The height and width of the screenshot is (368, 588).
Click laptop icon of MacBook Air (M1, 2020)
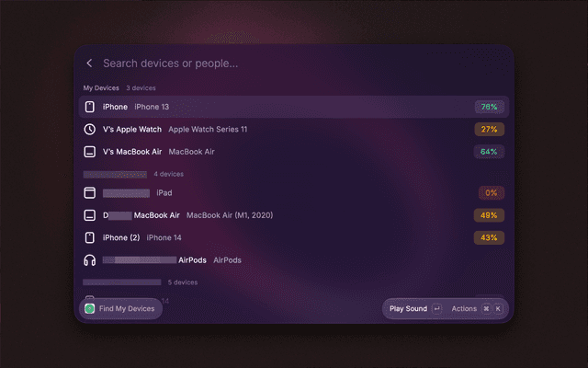tap(90, 215)
